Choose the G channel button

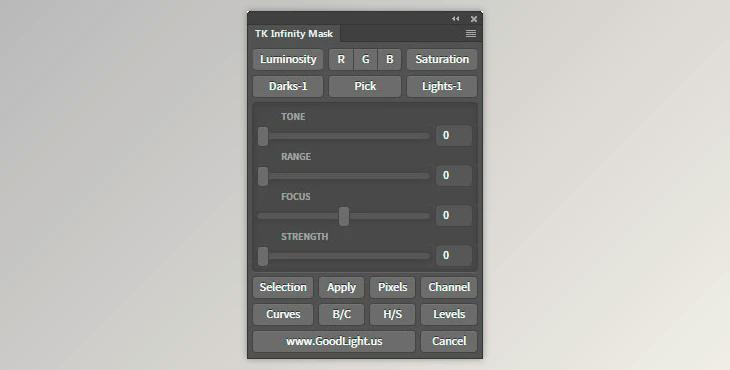pos(365,60)
